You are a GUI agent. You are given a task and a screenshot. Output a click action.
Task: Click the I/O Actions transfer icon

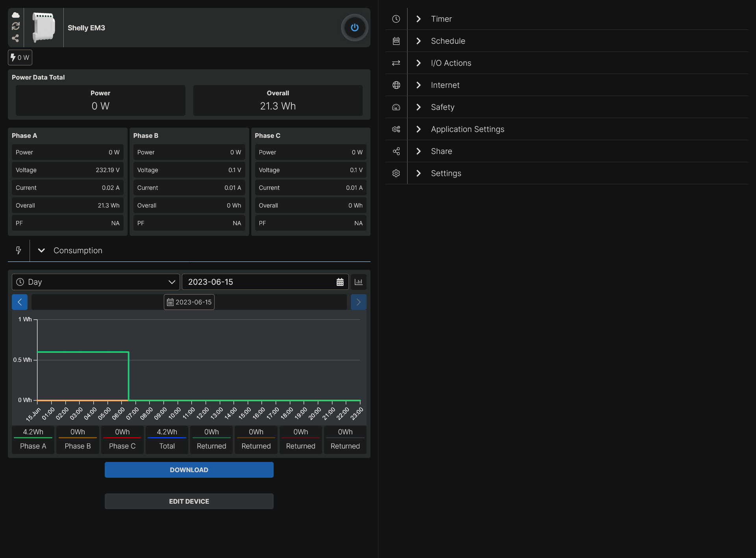click(397, 63)
